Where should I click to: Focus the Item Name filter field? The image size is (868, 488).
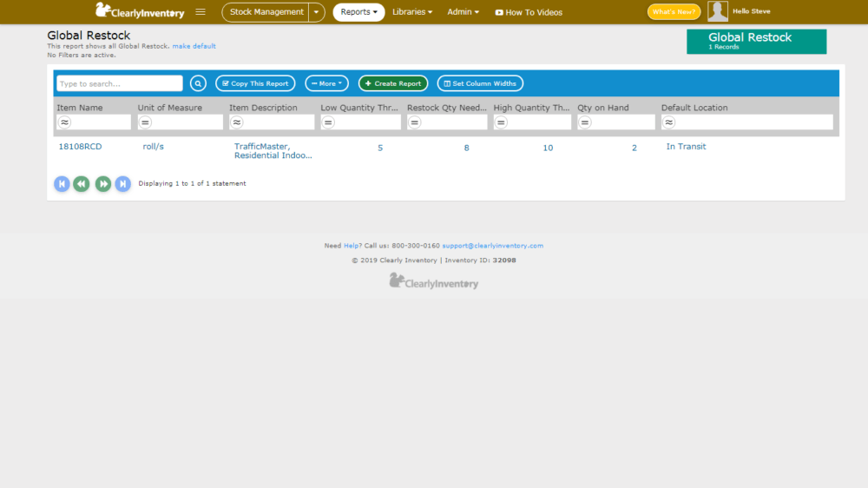[94, 122]
